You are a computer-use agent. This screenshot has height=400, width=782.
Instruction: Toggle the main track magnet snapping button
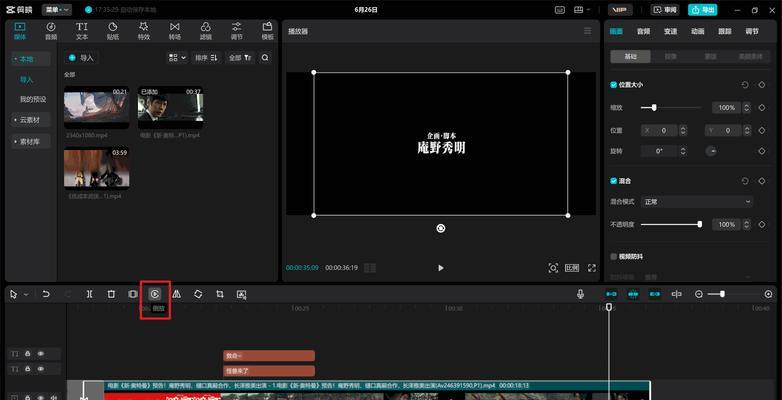(611, 294)
